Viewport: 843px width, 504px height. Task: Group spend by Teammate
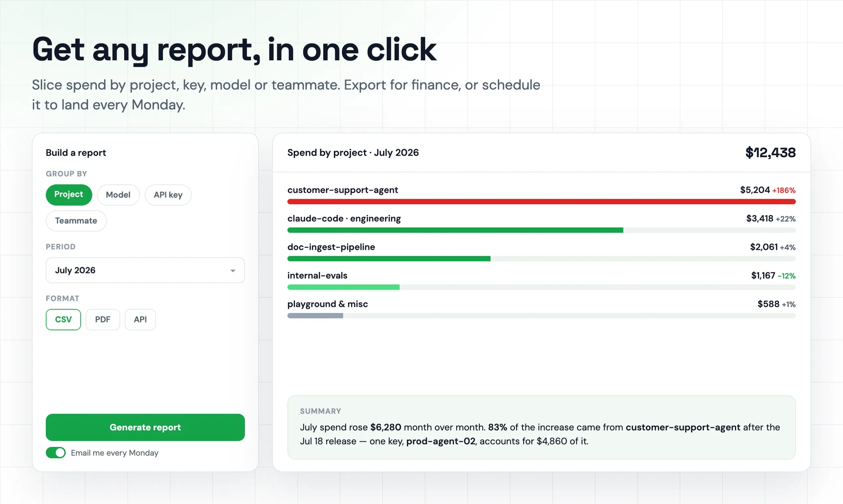[x=76, y=221]
